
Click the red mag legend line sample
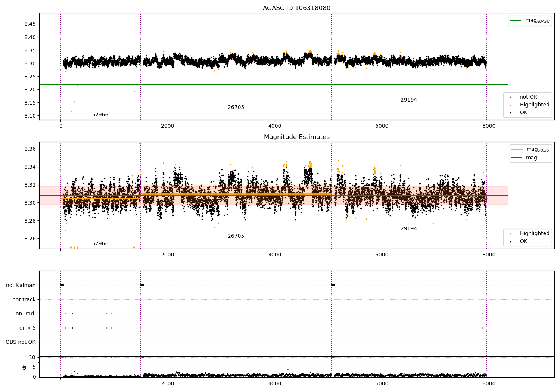pos(517,158)
